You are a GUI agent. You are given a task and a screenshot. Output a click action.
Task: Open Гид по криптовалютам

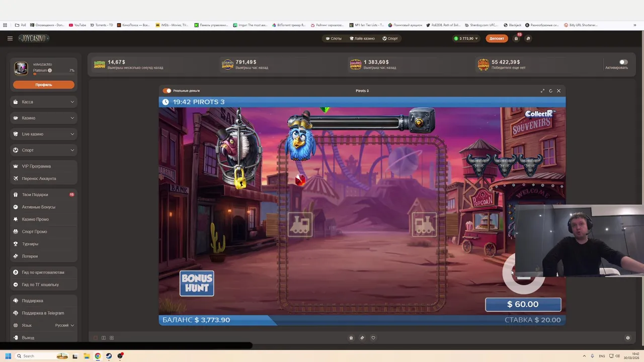pos(44,273)
